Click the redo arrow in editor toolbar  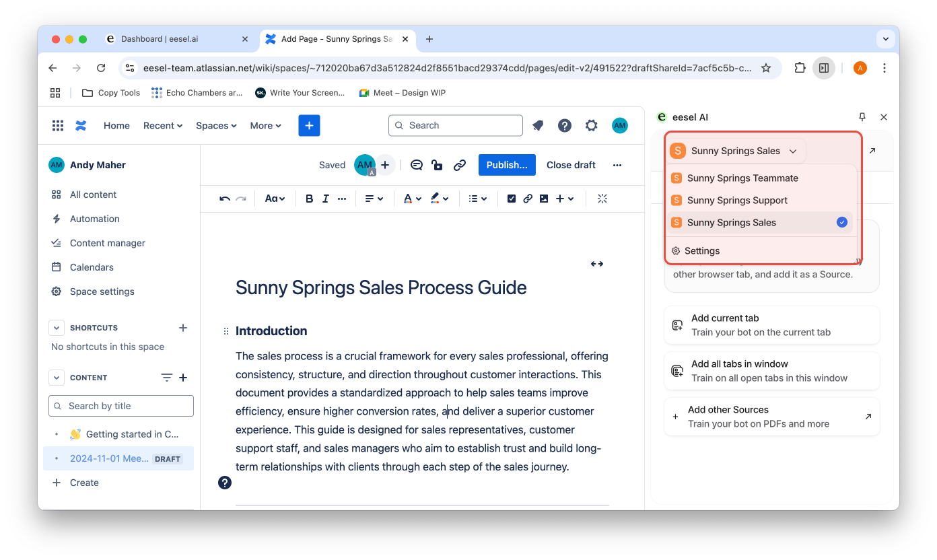(241, 199)
